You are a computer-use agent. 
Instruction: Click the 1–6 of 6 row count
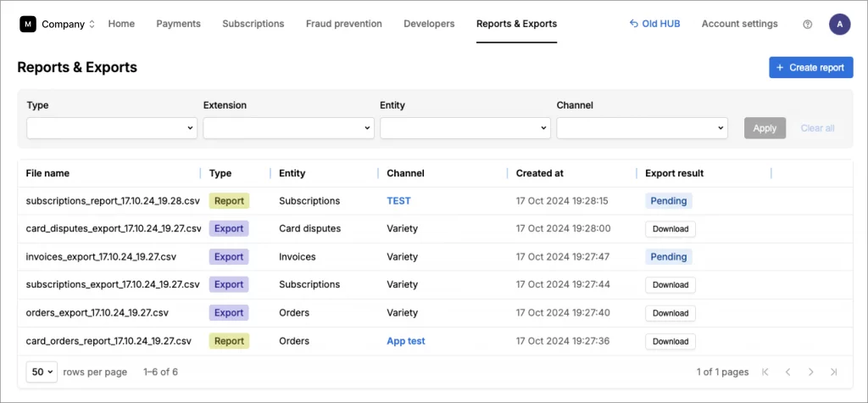(x=160, y=372)
